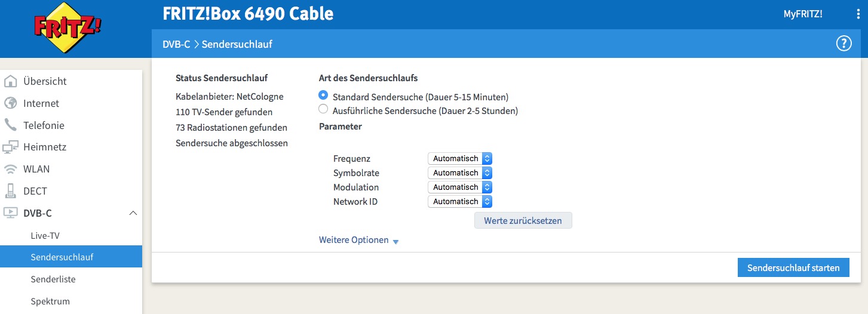868x314 pixels.
Task: Open Senderliste in the sidebar
Action: [53, 279]
